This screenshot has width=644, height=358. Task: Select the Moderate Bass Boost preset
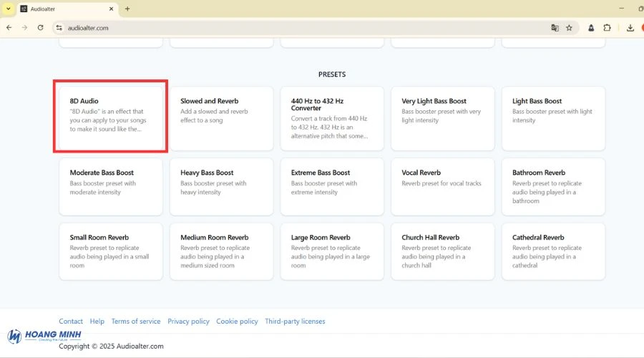(110, 187)
